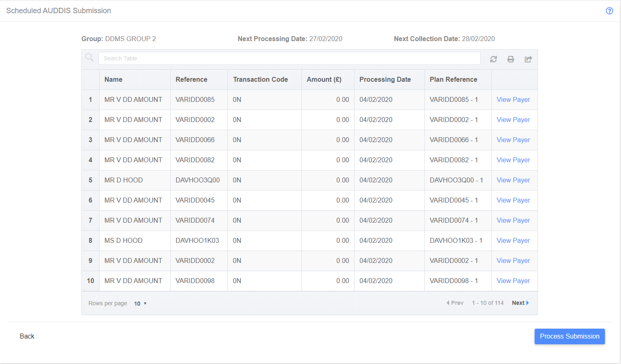Image resolution: width=621 pixels, height=364 pixels.
Task: Open View Payer for VARIDD0066
Action: (513, 140)
